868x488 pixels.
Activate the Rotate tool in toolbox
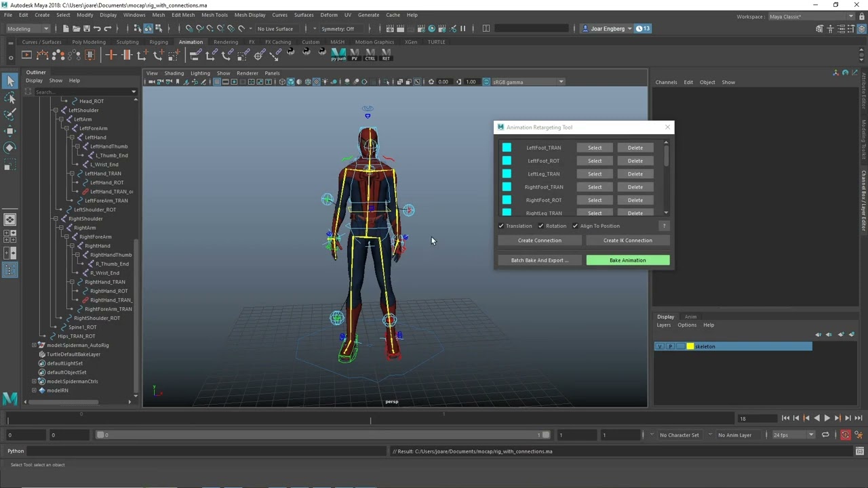tap(10, 147)
